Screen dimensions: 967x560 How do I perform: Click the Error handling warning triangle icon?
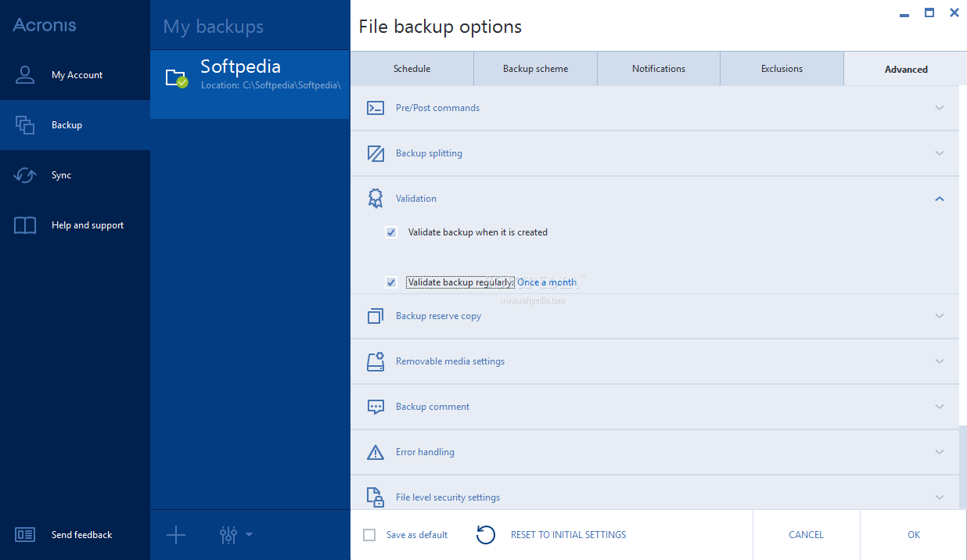coord(376,452)
